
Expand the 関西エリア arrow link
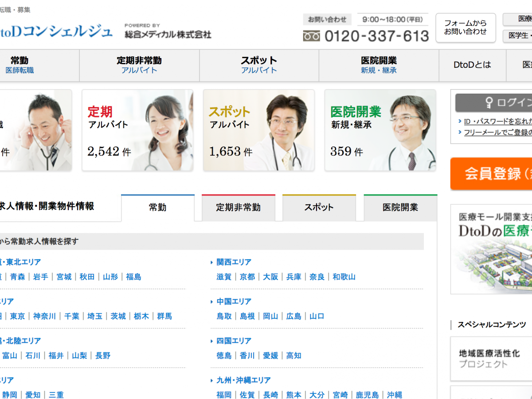pyautogui.click(x=212, y=262)
